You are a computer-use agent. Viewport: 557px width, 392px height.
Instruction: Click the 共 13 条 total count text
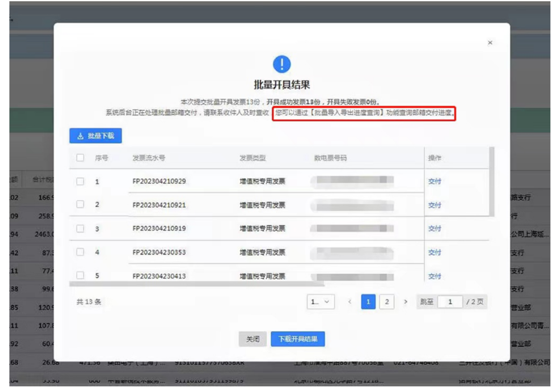(x=89, y=302)
